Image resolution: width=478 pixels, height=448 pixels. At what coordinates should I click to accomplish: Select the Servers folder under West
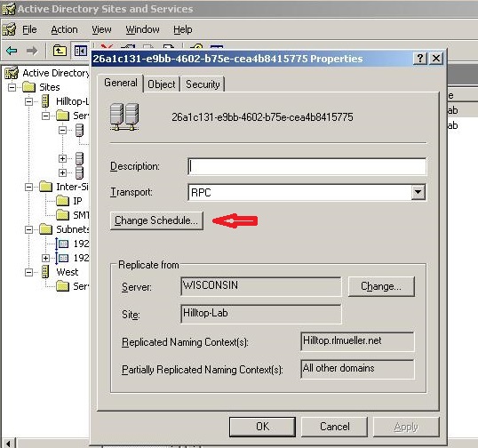(x=62, y=285)
